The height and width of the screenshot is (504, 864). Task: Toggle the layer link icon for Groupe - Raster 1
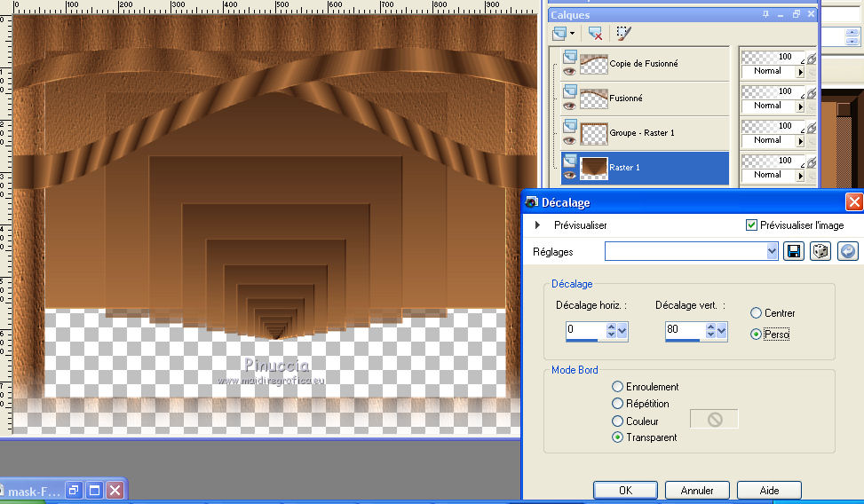[812, 129]
